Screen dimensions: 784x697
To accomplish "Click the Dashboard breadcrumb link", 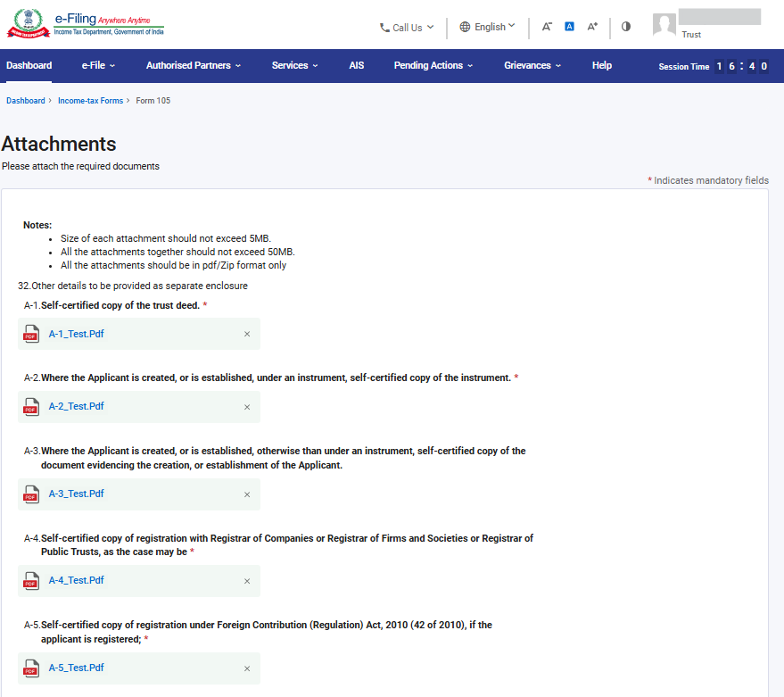I will (25, 101).
